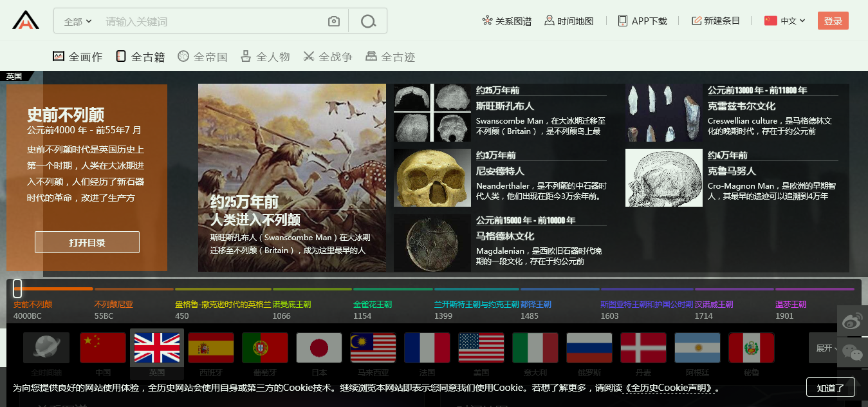
Task: Select the France flag icon
Action: 427,348
